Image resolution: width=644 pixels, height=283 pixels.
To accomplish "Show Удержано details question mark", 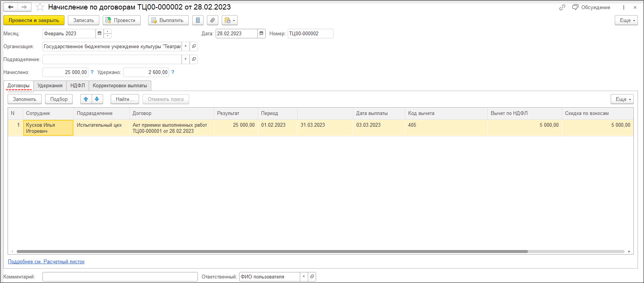I will 173,72.
